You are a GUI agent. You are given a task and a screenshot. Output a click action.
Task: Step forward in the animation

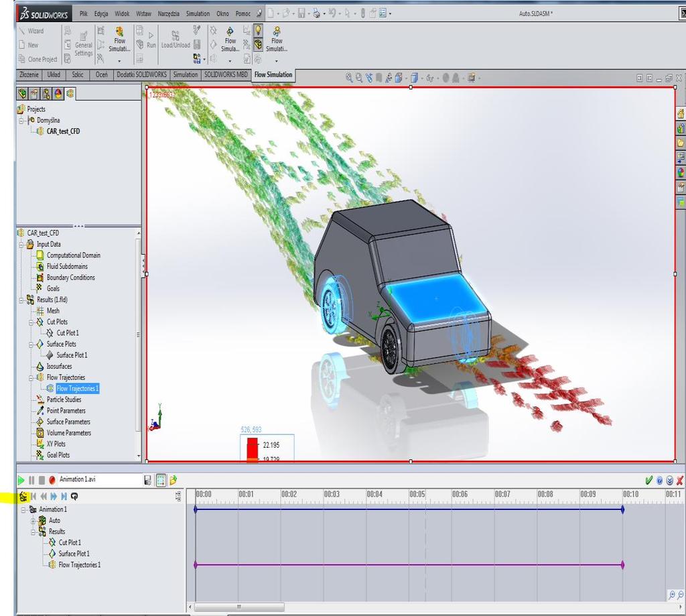click(x=54, y=496)
